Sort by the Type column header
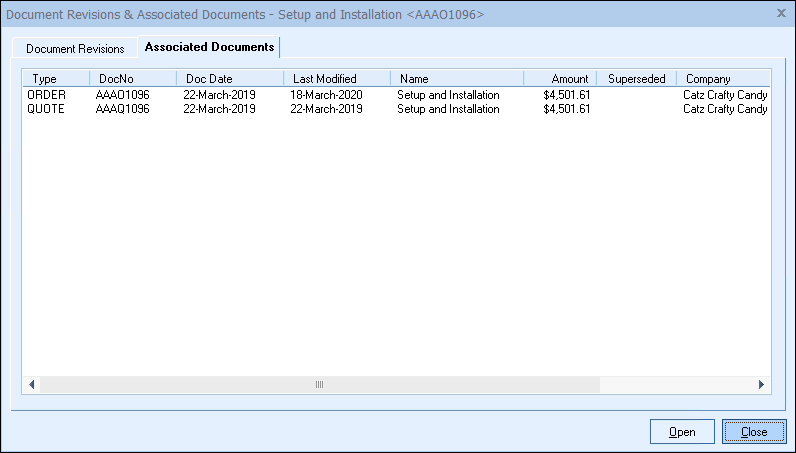Viewport: 796px width, 453px height. tap(45, 78)
